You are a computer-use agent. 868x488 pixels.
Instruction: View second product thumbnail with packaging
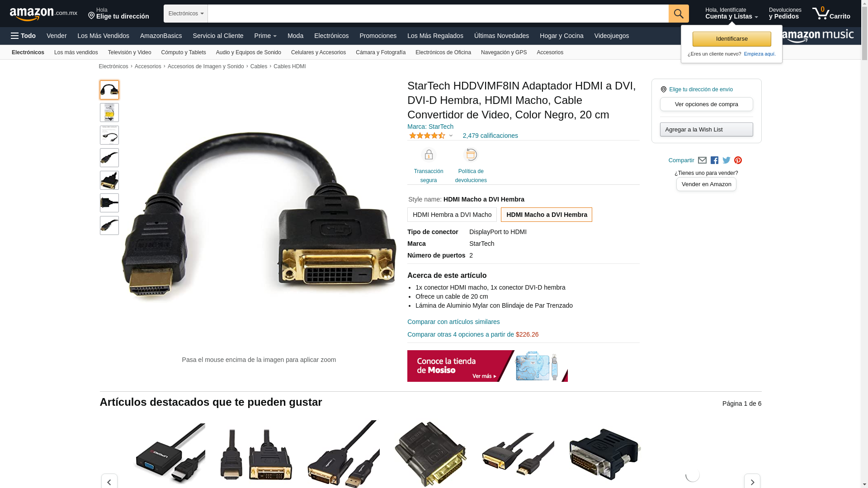[x=109, y=113]
